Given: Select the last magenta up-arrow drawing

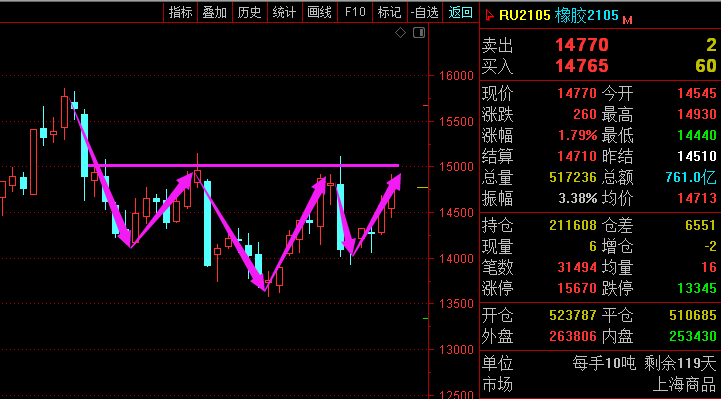Looking at the screenshot, I should pyautogui.click(x=376, y=214).
